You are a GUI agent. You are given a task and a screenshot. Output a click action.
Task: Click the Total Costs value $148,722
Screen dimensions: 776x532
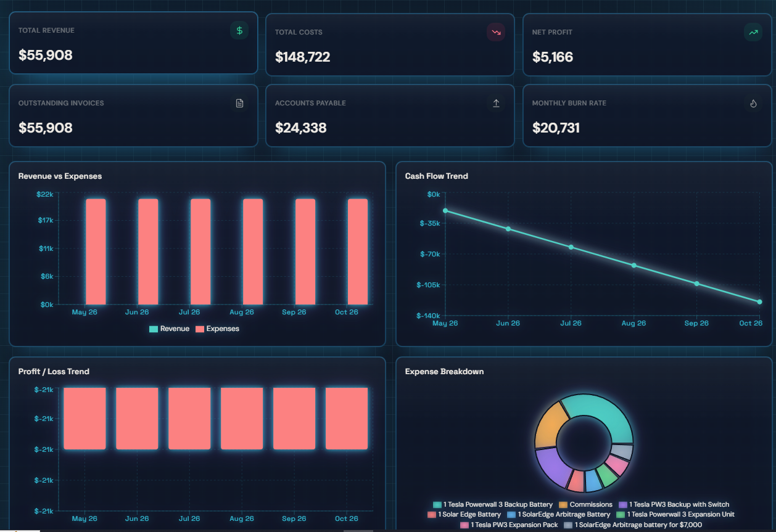point(302,57)
